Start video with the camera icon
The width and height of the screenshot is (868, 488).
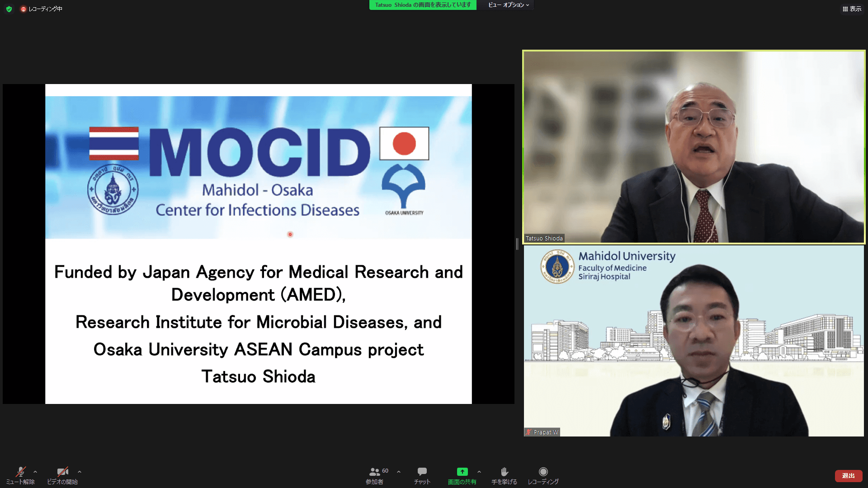(x=62, y=473)
